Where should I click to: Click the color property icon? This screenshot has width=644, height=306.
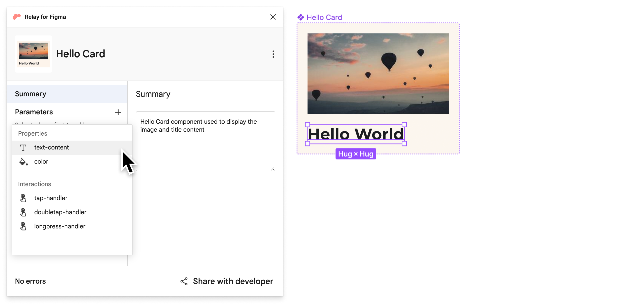tap(23, 161)
